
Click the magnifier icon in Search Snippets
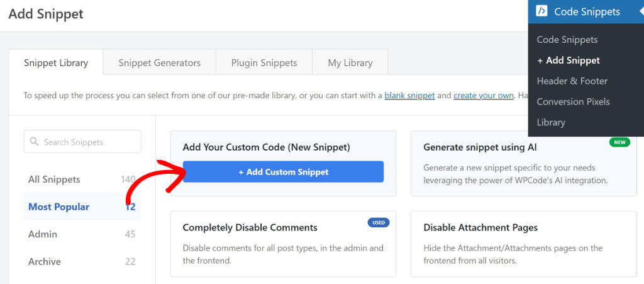[x=35, y=142]
